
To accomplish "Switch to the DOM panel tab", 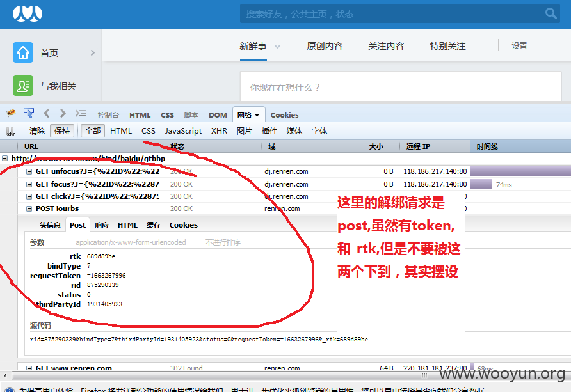I will pos(218,115).
